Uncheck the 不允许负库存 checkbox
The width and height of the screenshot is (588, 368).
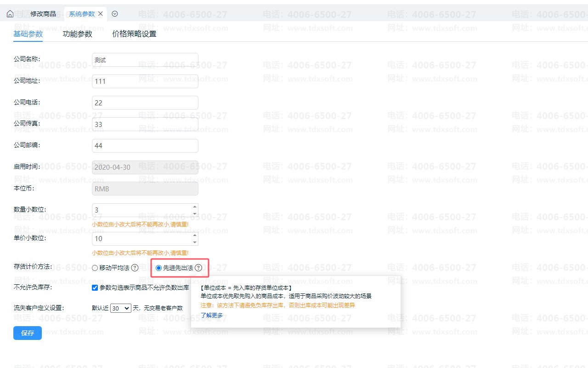click(x=95, y=288)
